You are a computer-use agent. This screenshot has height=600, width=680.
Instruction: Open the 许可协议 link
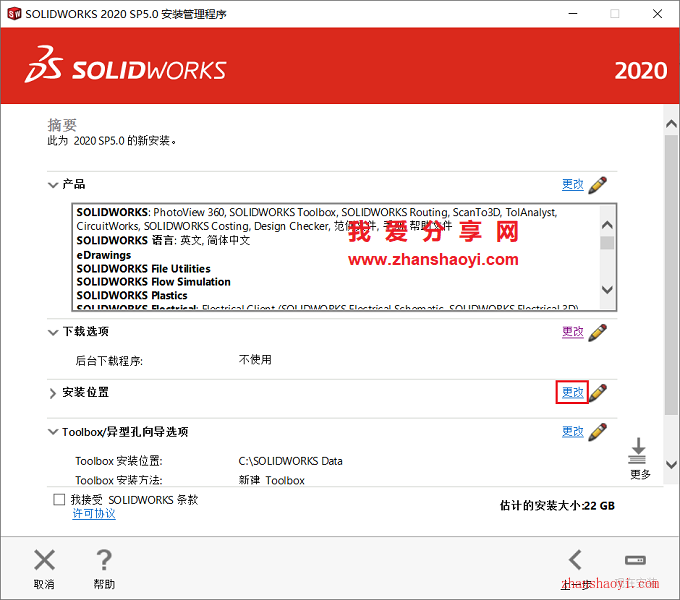point(94,514)
